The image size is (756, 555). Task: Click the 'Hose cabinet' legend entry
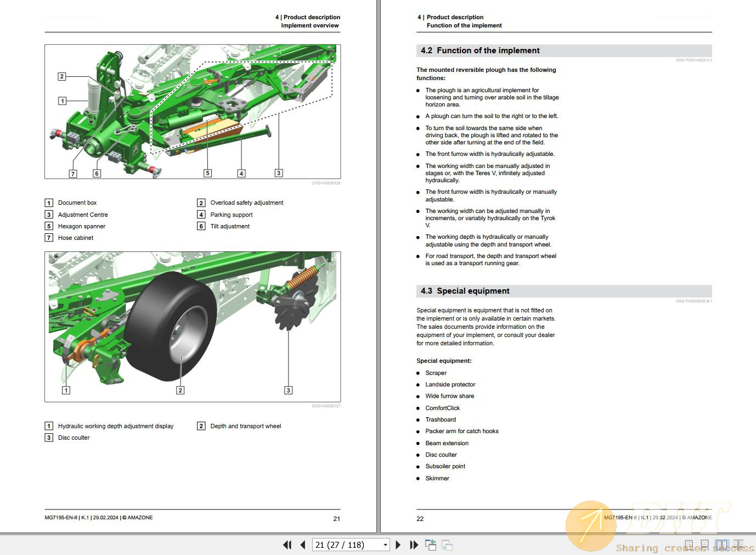click(76, 238)
